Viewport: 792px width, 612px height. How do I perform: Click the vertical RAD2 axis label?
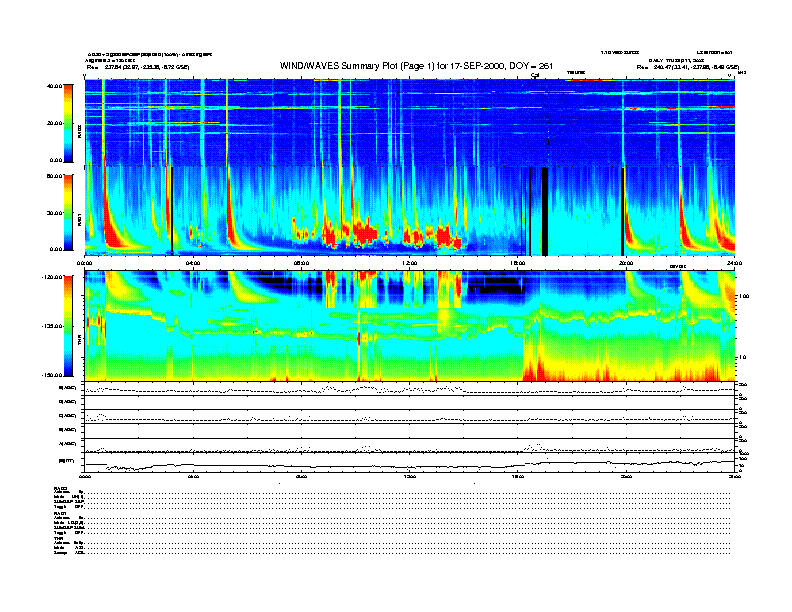pos(79,133)
